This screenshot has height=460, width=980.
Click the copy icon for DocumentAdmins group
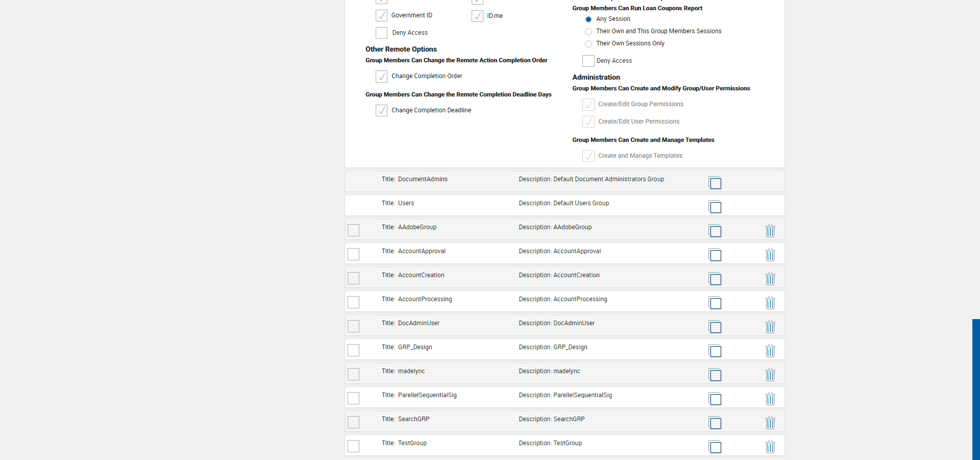coord(715,182)
